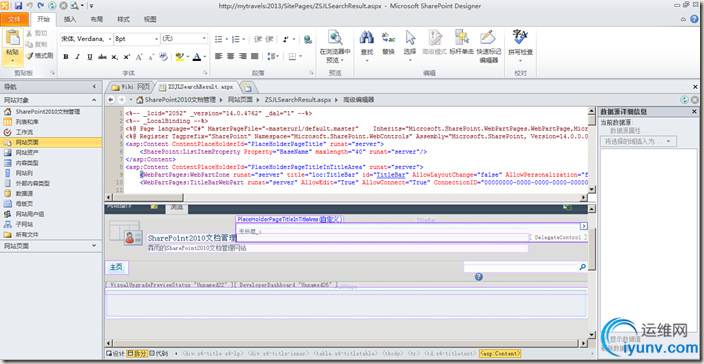704x364 pixels.
Task: Justify text in paragraph group
Action: 255,57
